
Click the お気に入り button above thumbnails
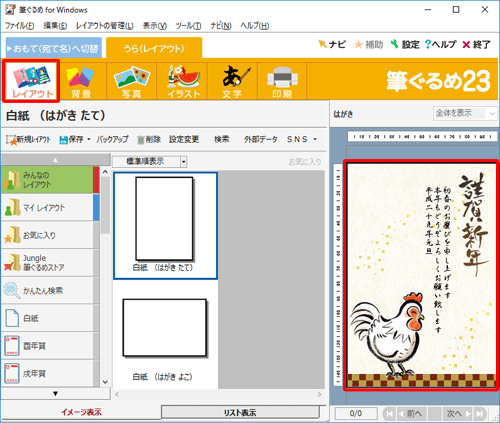pos(305,162)
